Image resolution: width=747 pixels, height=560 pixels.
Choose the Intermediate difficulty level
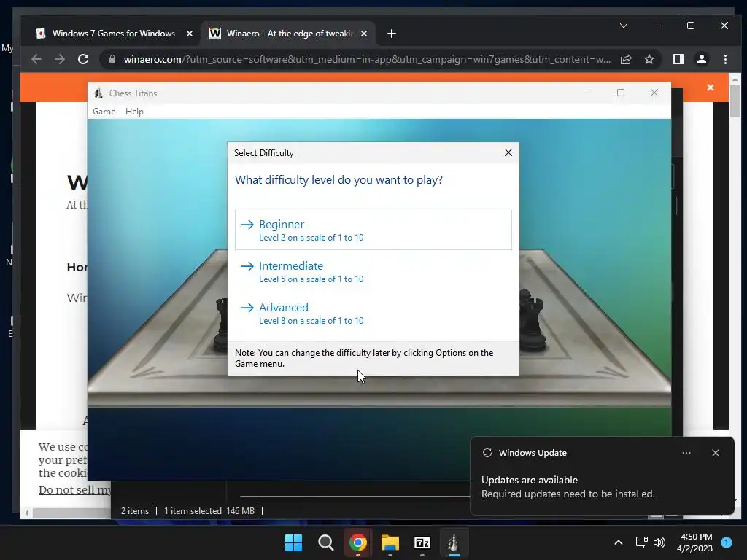click(x=373, y=271)
